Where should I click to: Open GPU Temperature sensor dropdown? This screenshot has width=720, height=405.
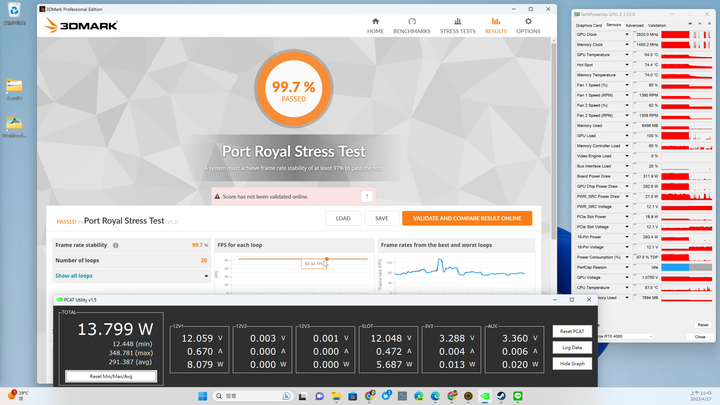(627, 55)
